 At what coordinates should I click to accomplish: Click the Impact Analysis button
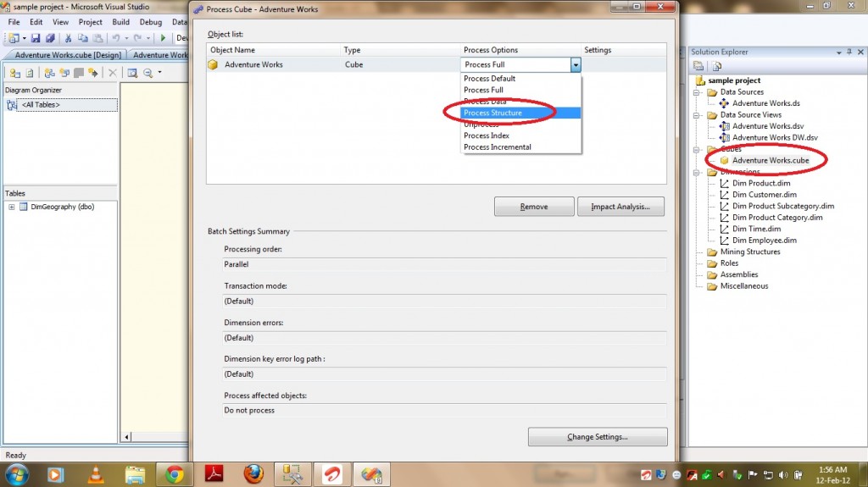(620, 207)
